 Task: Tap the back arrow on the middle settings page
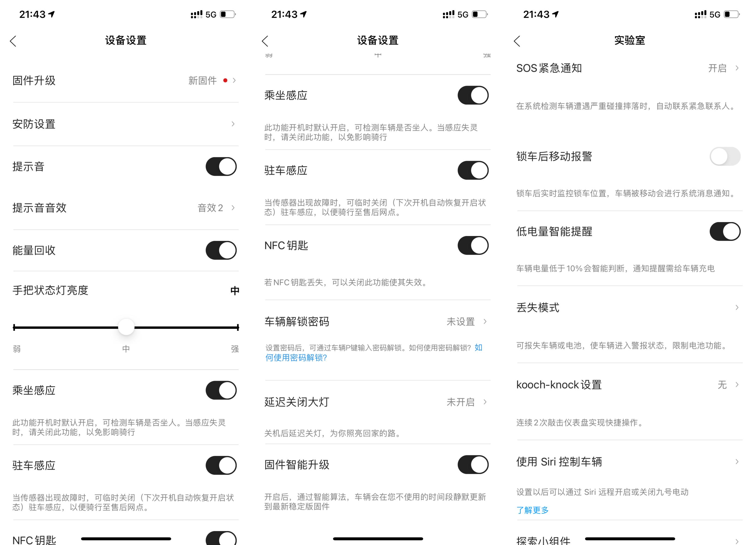click(265, 41)
